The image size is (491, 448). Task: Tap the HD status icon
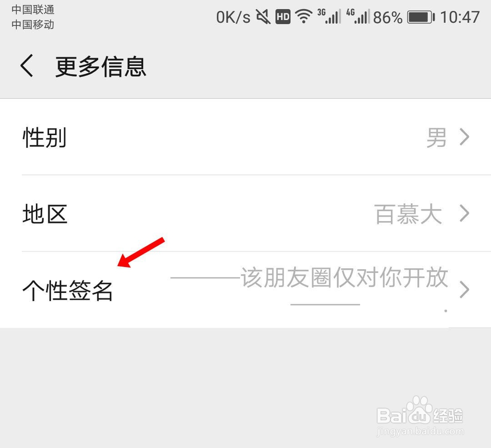point(283,17)
